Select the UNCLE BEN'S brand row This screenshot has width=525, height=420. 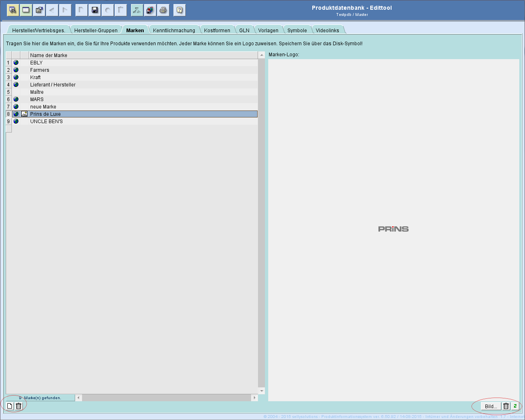[x=47, y=122]
